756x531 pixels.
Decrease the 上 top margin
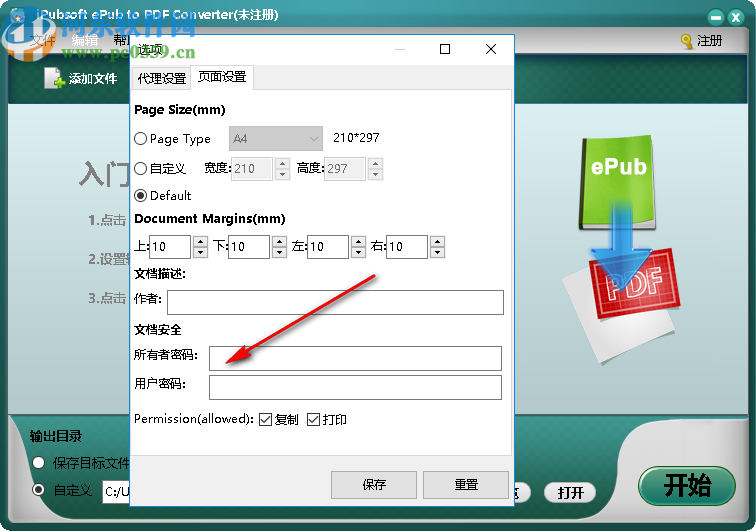click(201, 252)
